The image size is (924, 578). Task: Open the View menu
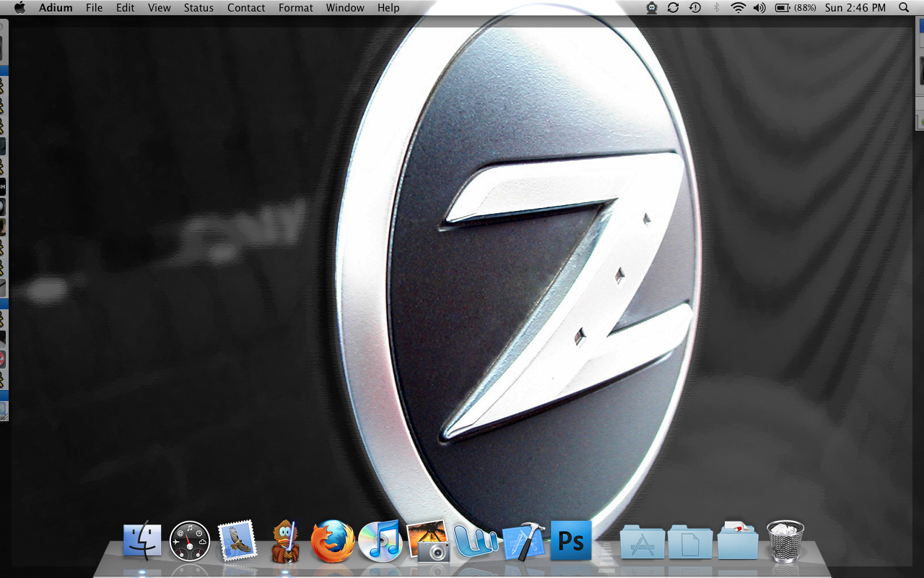160,8
